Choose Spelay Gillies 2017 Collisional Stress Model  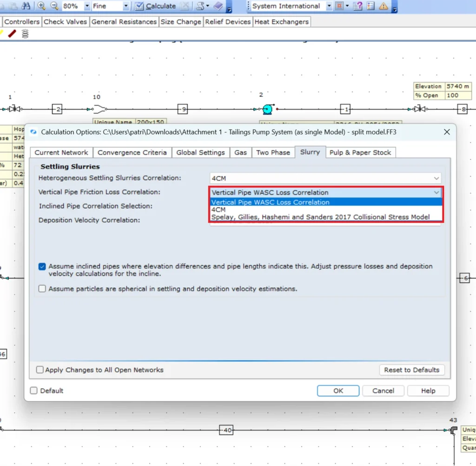tap(325, 217)
